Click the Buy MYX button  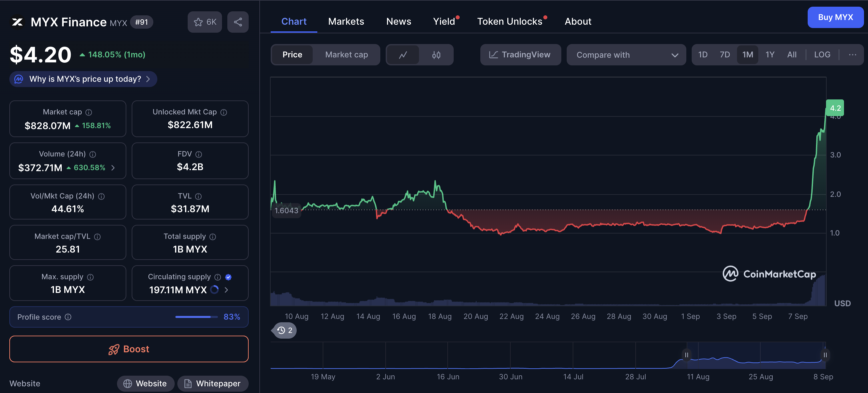pyautogui.click(x=835, y=17)
